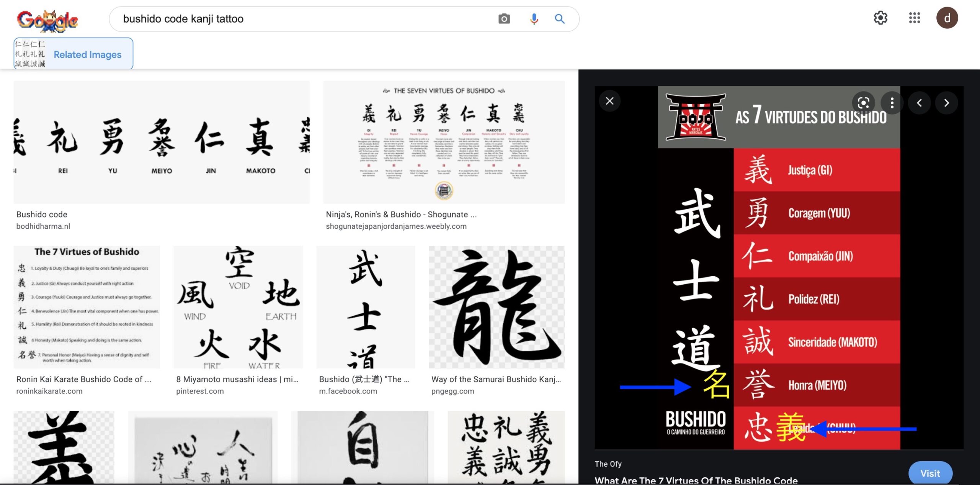Viewport: 980px width, 485px height.
Task: Search inside image with lens icon
Action: pos(863,103)
